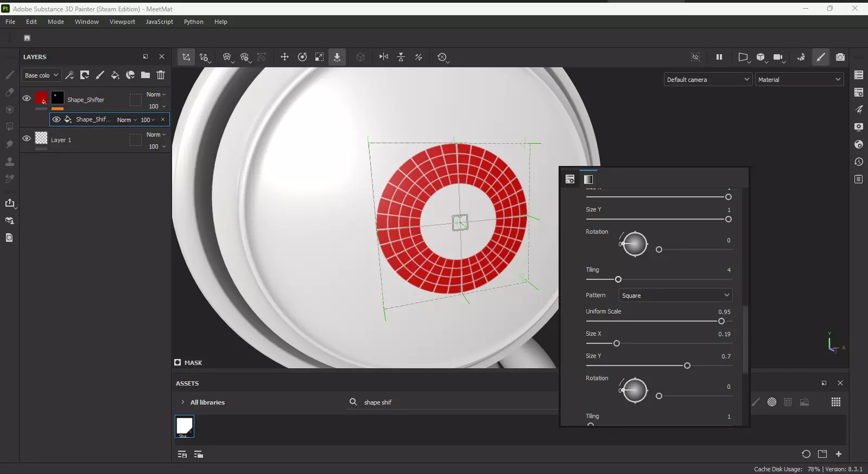Click the Export textures icon in sidebar
The image size is (868, 474).
(x=10, y=203)
